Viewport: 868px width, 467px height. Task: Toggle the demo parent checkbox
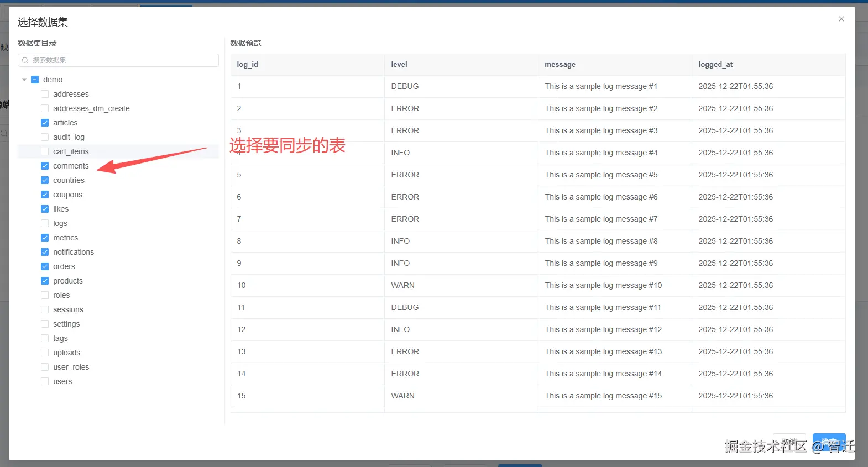[35, 80]
